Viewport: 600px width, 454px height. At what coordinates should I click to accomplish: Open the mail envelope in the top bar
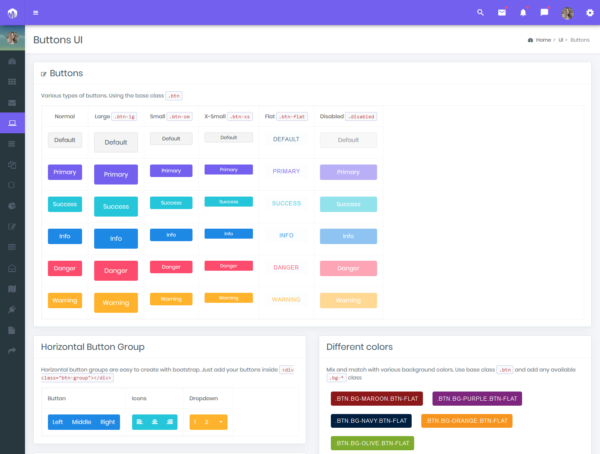502,13
